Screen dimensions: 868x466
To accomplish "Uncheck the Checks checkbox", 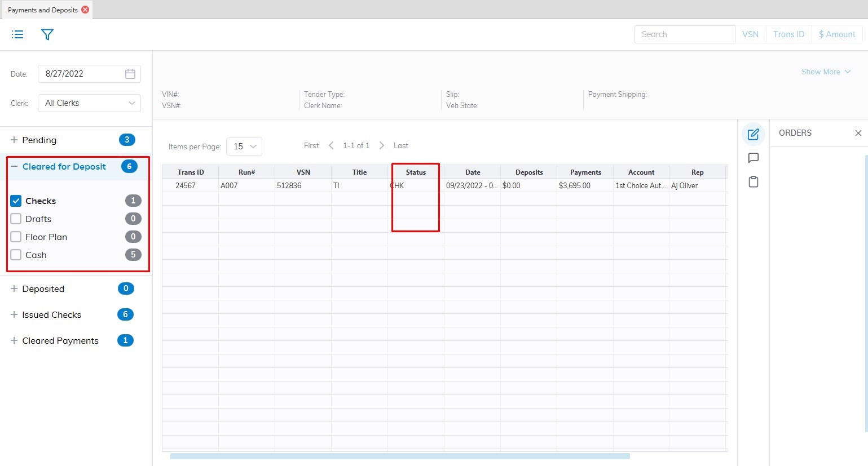I will tap(16, 201).
